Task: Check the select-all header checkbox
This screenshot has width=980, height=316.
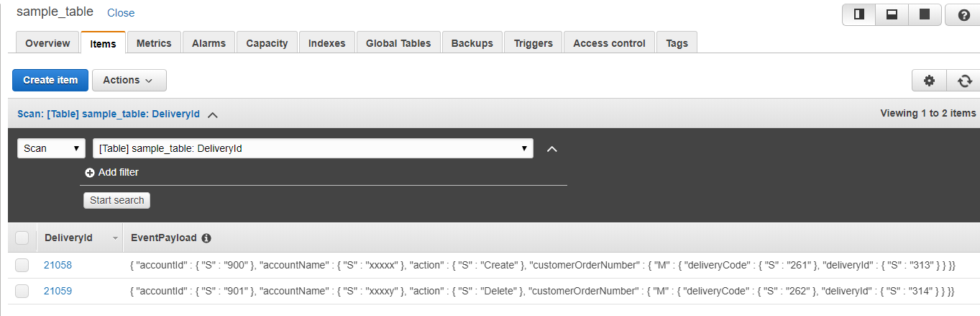Action: tap(22, 238)
